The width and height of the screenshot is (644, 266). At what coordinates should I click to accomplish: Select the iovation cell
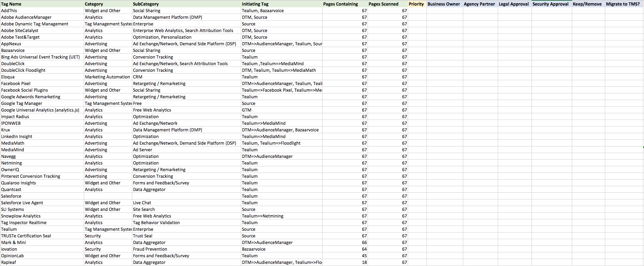pos(42,249)
